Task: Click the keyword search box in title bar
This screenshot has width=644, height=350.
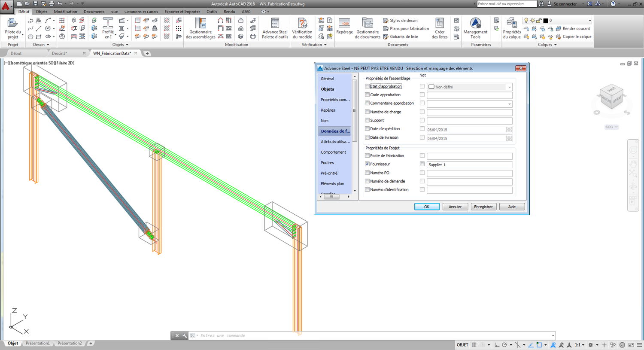Action: coord(507,4)
